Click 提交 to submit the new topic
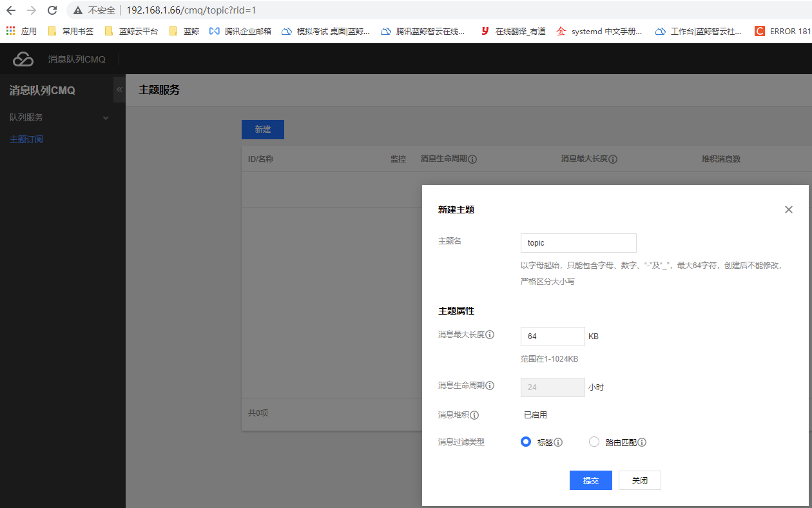This screenshot has width=812, height=508. click(x=590, y=480)
